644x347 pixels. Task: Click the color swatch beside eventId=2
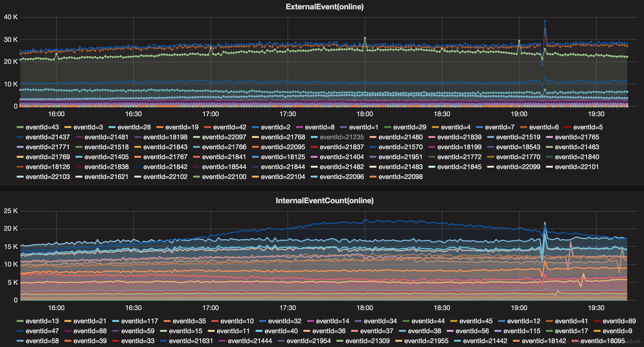[x=255, y=127]
